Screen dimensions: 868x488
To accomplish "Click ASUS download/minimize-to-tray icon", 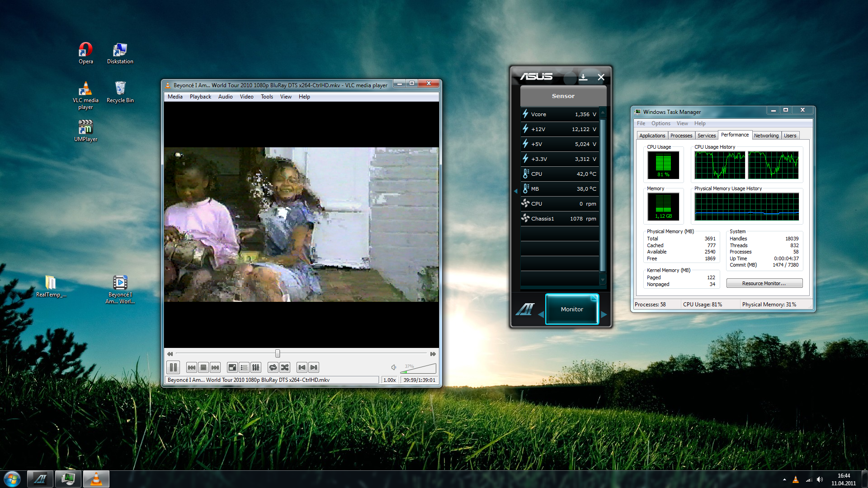I will [x=583, y=77].
